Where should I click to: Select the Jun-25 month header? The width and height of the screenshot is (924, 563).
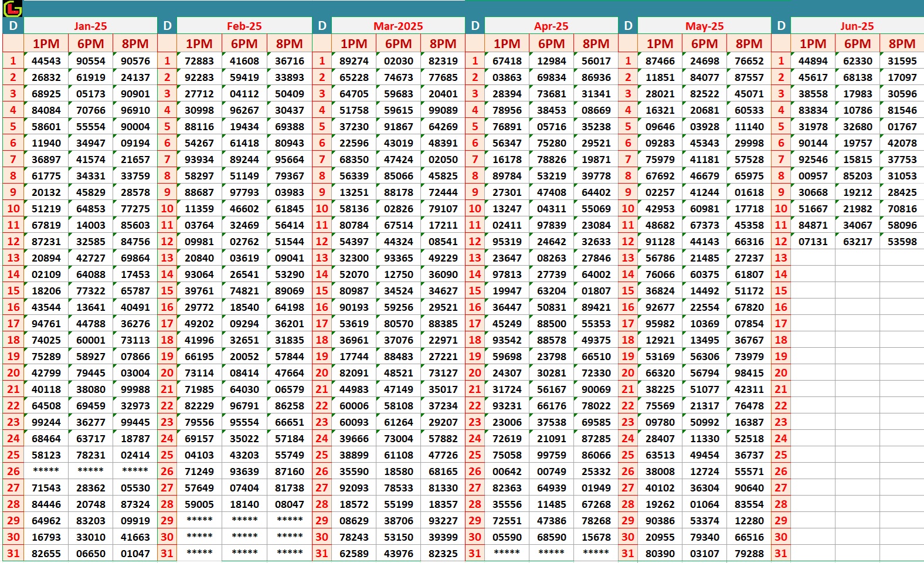coord(857,26)
